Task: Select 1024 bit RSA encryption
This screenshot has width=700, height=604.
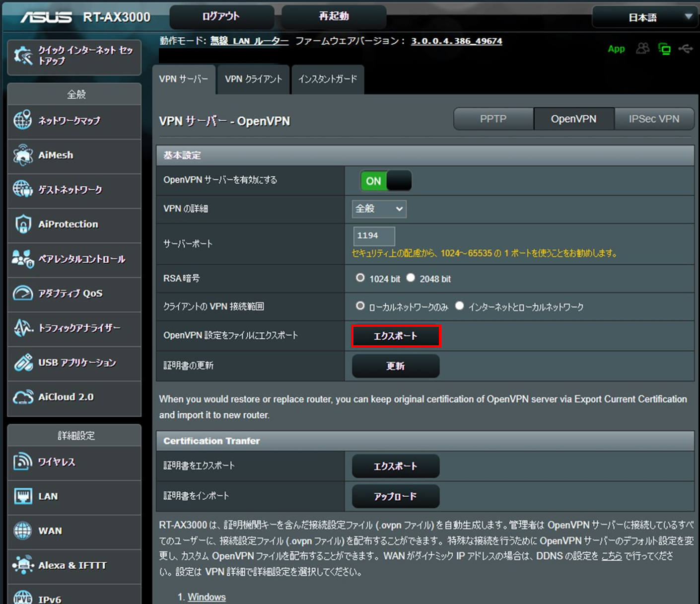Action: pos(360,278)
